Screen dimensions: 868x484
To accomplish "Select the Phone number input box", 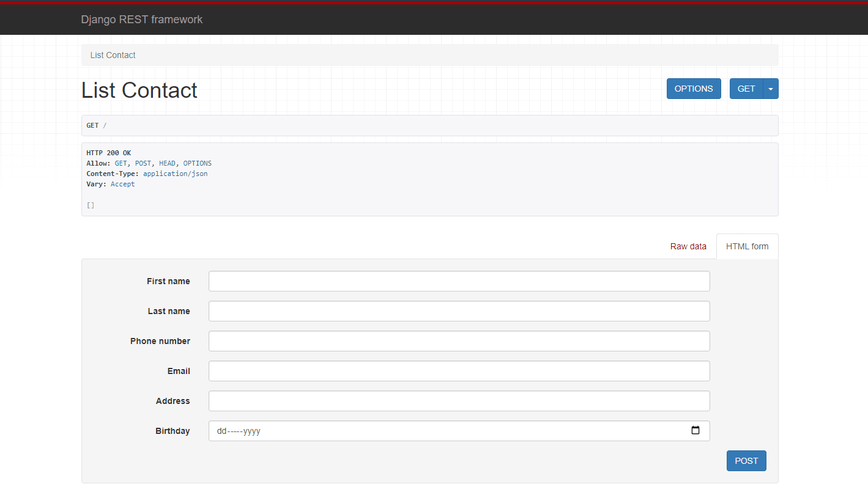I will click(459, 341).
